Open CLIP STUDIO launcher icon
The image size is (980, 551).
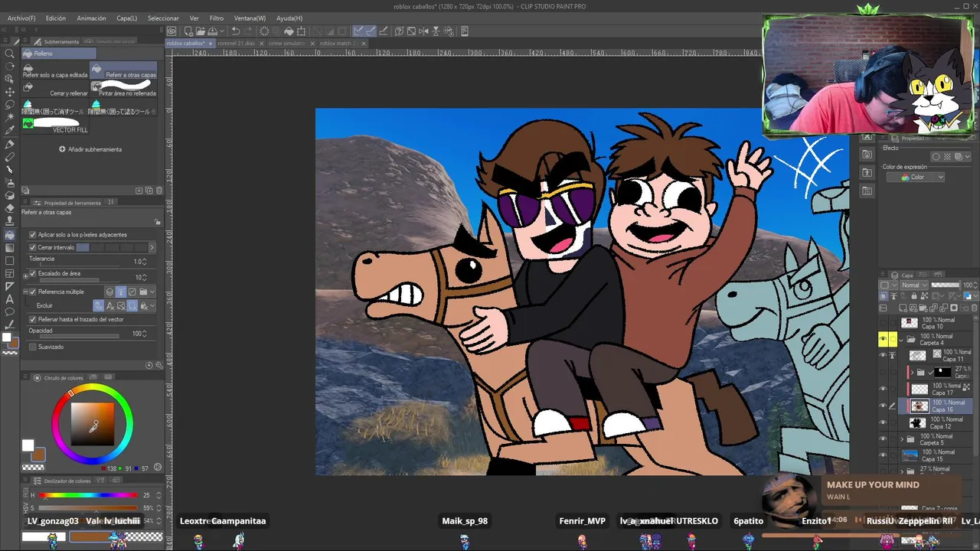pos(171,31)
